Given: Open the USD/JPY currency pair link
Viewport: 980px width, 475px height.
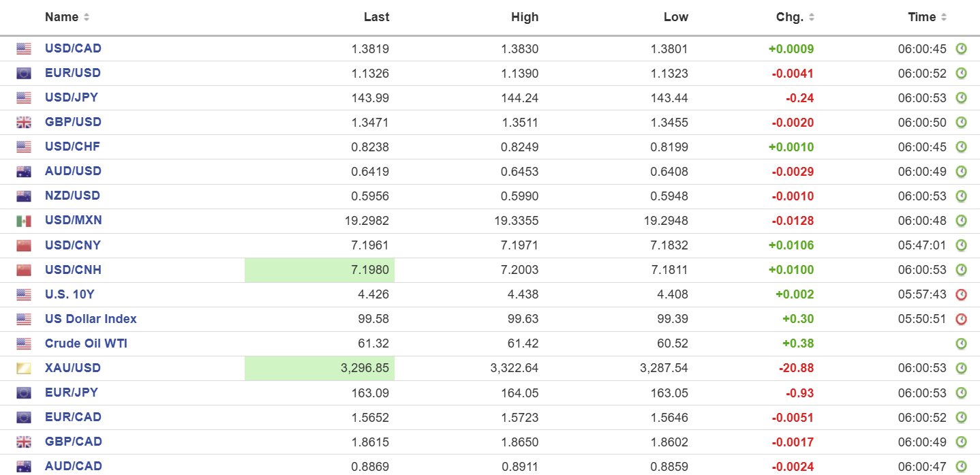Looking at the screenshot, I should pos(71,97).
